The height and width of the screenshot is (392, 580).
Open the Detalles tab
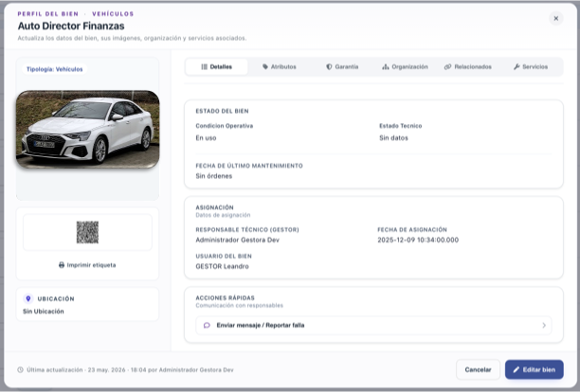(216, 67)
